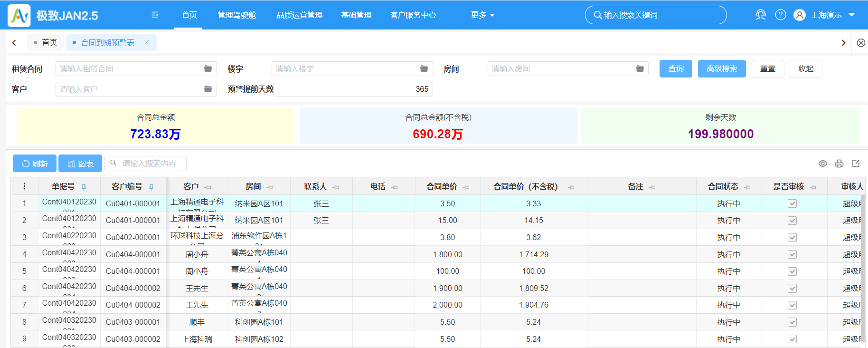868x348 pixels.
Task: Pin the 房间 column
Action: (270, 187)
